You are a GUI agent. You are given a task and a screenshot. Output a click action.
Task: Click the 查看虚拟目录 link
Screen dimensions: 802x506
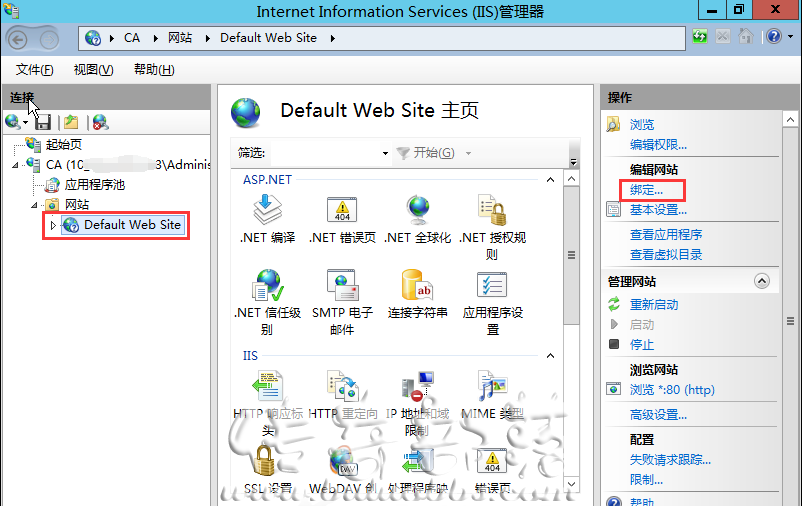666,255
